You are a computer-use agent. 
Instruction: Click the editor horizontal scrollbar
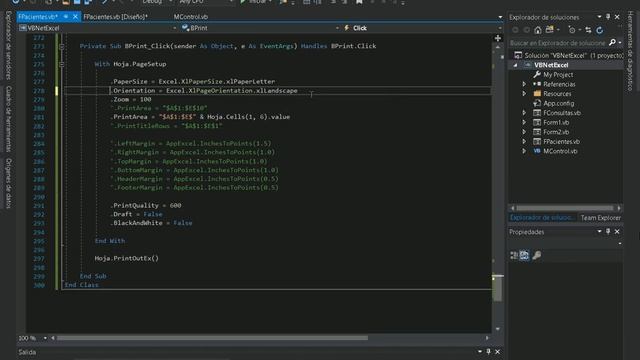(x=212, y=338)
